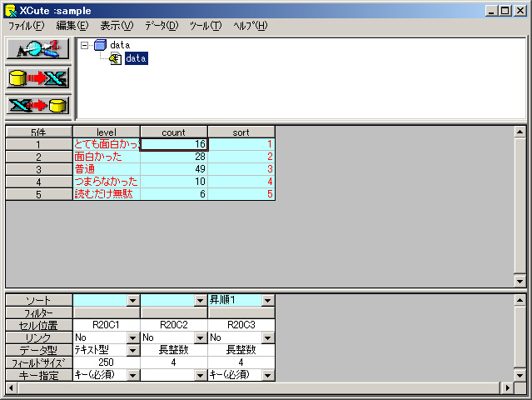Select count cell with value 16
Image resolution: width=532 pixels, height=400 pixels.
[x=174, y=144]
